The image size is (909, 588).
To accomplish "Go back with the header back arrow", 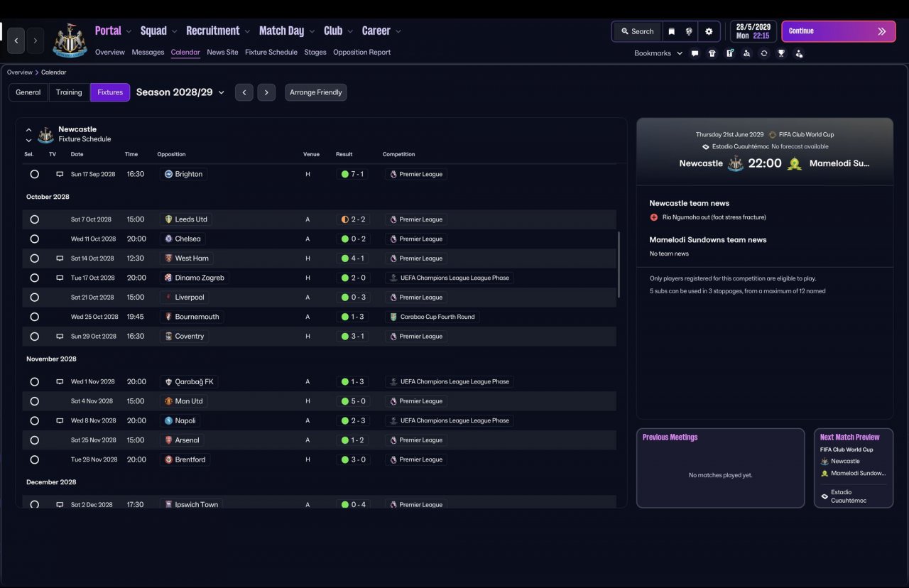I will pos(16,40).
